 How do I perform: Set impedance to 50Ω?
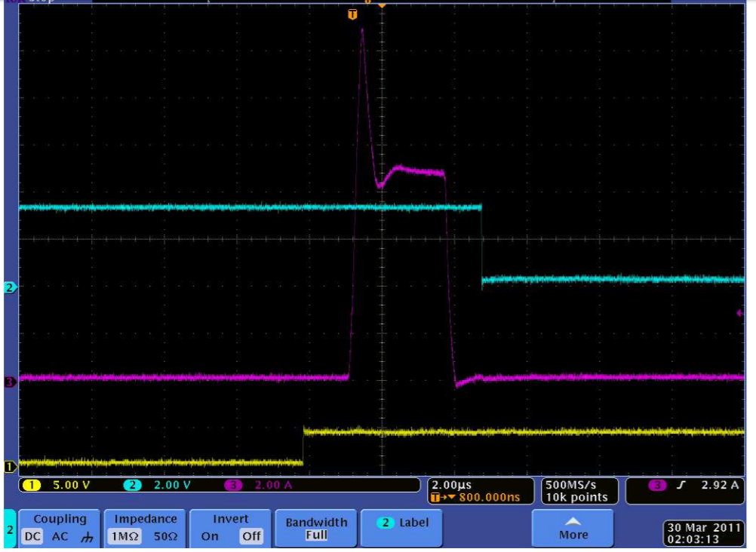point(165,536)
